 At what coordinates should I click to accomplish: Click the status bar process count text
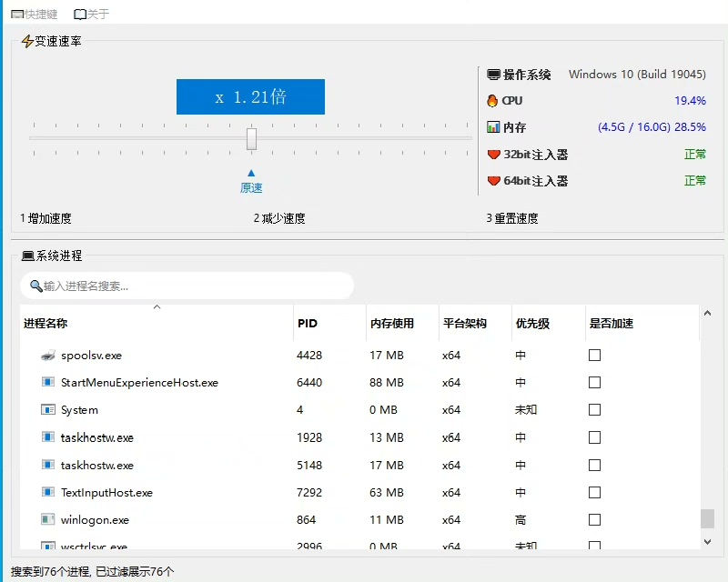[x=93, y=571]
